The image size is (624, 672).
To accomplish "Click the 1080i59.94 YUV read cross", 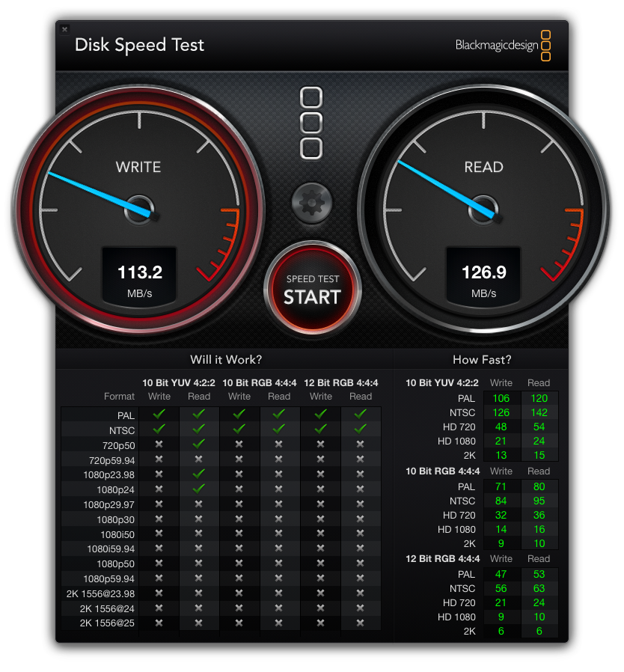I will click(198, 548).
